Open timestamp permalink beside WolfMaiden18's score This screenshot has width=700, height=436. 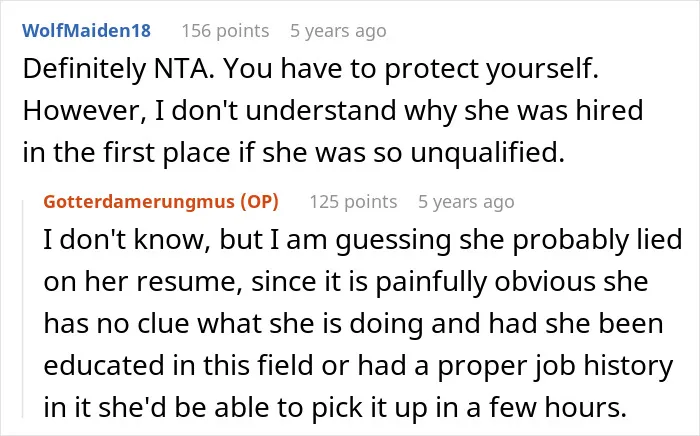(338, 31)
